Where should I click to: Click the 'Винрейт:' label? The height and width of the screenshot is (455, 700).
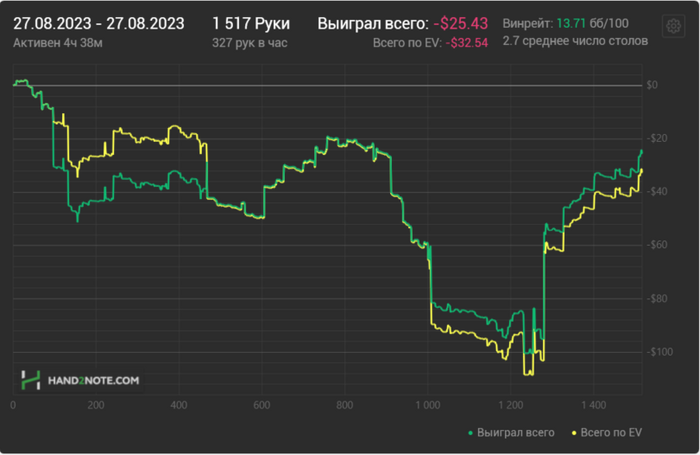click(x=528, y=23)
